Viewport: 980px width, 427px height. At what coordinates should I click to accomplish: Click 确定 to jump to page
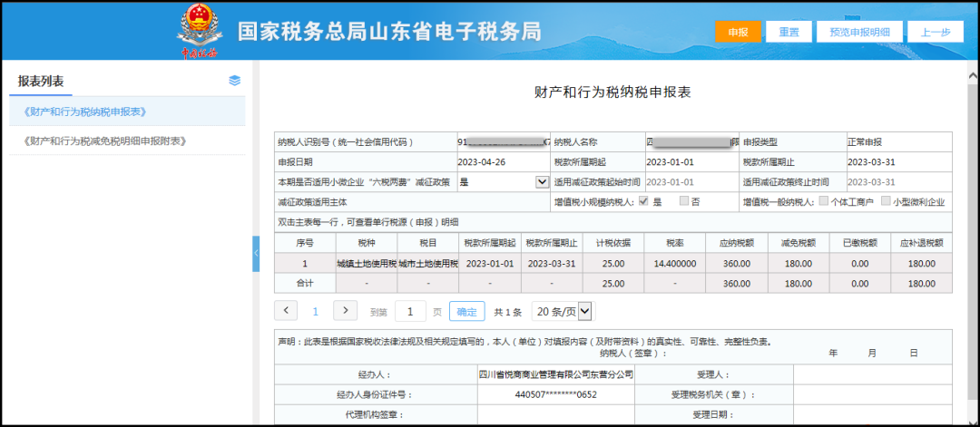[467, 311]
